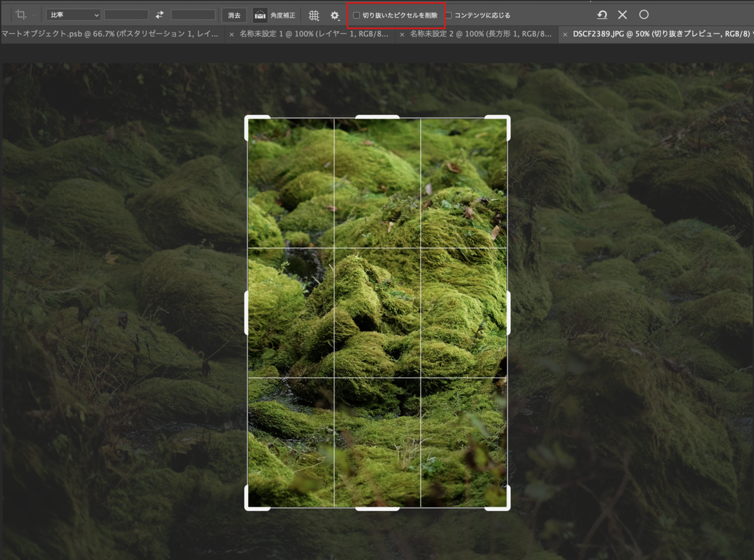Switch to スマートオブジェクト.psb tab
This screenshot has width=754, height=560.
(111, 35)
